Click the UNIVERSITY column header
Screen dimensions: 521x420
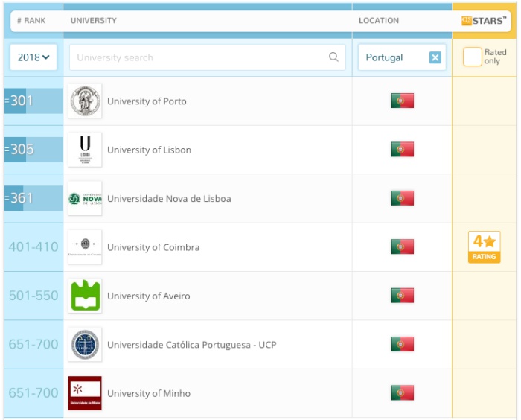tap(93, 21)
